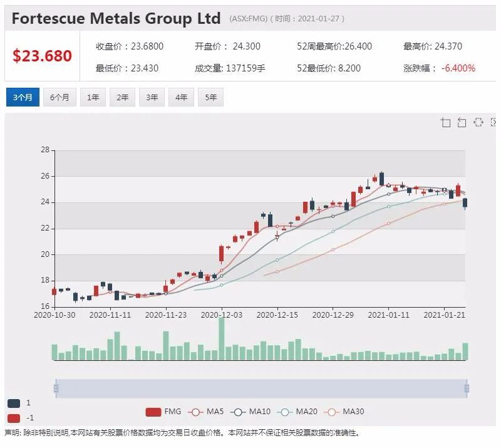Viewport: 501px width, 448px height.
Task: Click the right handle of the range slider
Action: [467, 388]
